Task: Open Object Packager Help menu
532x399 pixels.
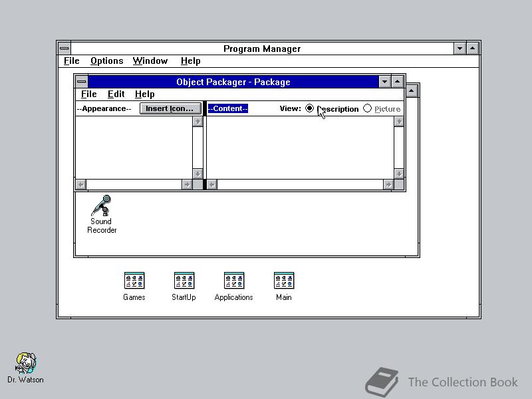Action: (x=144, y=94)
